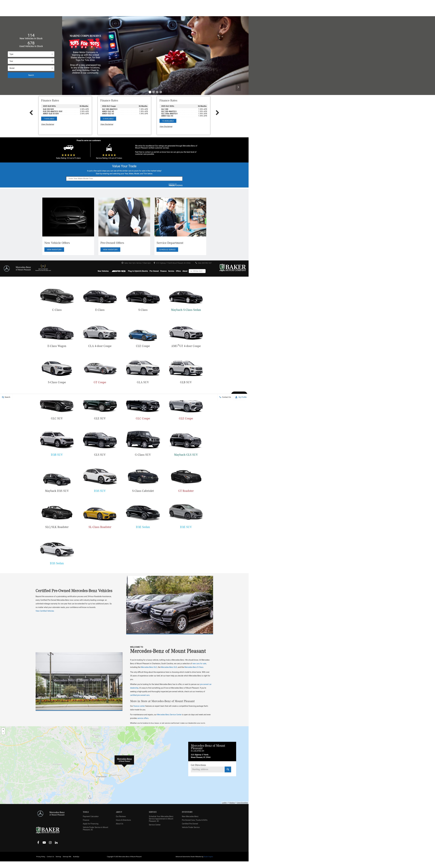
Task: Open the My Profile user icon
Action: [236, 397]
